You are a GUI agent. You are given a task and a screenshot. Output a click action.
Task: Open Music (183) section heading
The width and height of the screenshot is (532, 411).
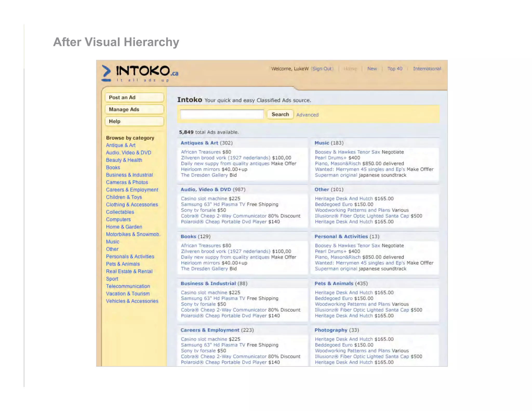[x=329, y=143]
